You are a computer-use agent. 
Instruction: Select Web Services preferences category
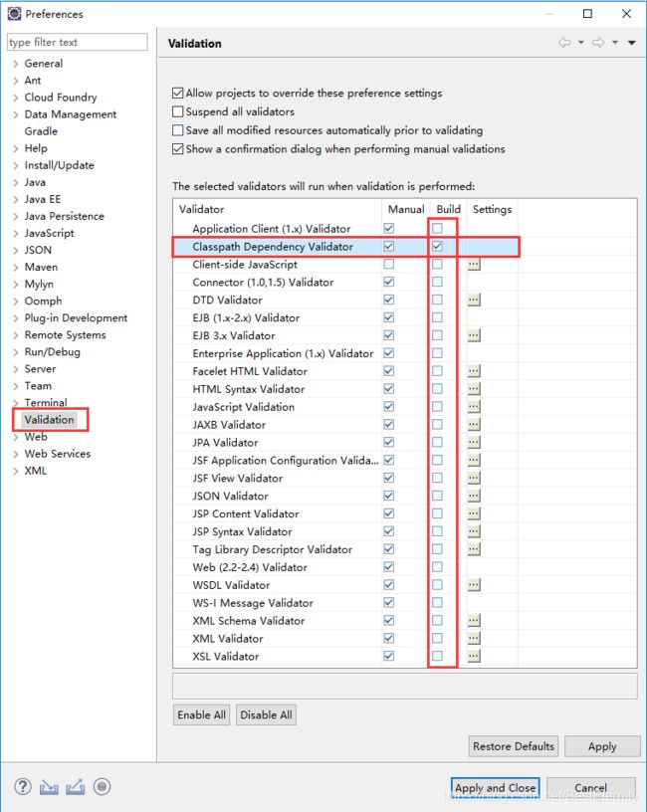click(x=58, y=454)
